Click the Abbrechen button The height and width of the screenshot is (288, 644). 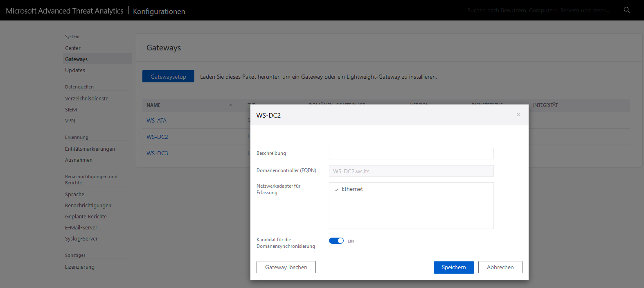tap(500, 267)
